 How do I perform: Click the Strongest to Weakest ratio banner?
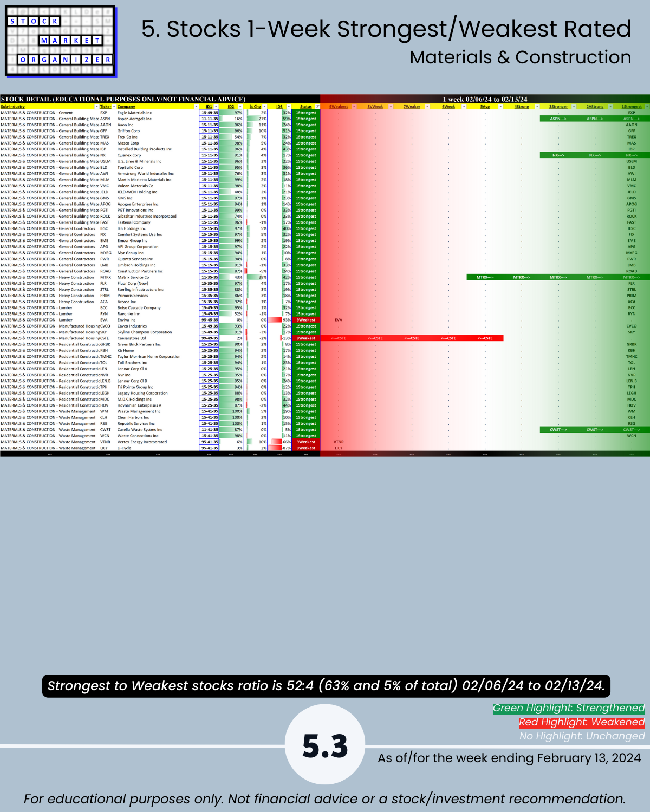click(x=326, y=686)
